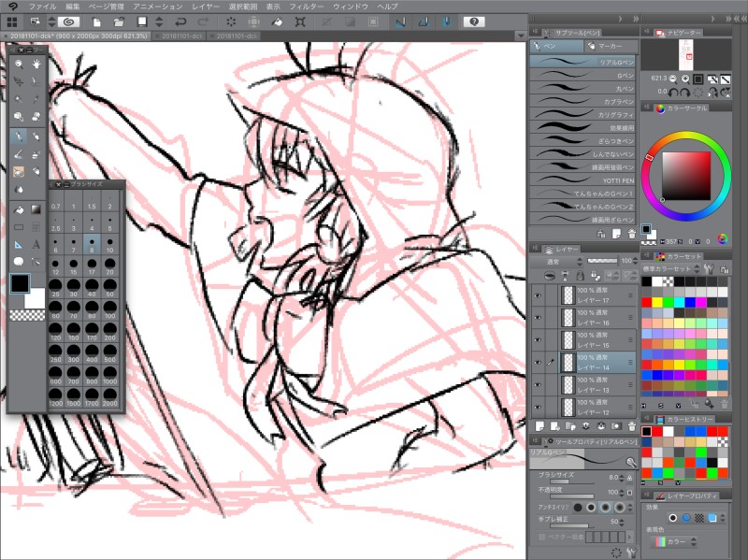Click the Save icon in command bar
Image resolution: width=748 pixels, height=560 pixels.
point(142,22)
